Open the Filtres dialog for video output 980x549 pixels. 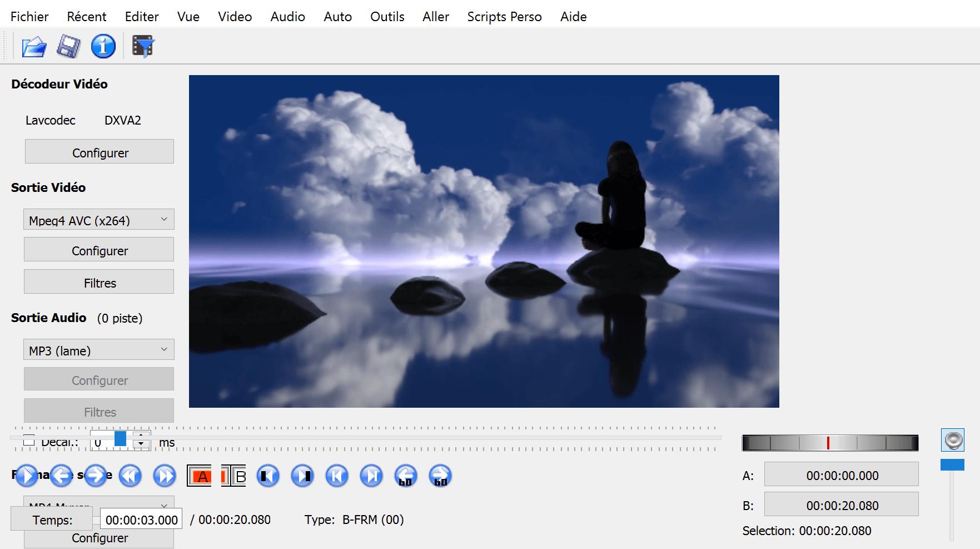(99, 282)
